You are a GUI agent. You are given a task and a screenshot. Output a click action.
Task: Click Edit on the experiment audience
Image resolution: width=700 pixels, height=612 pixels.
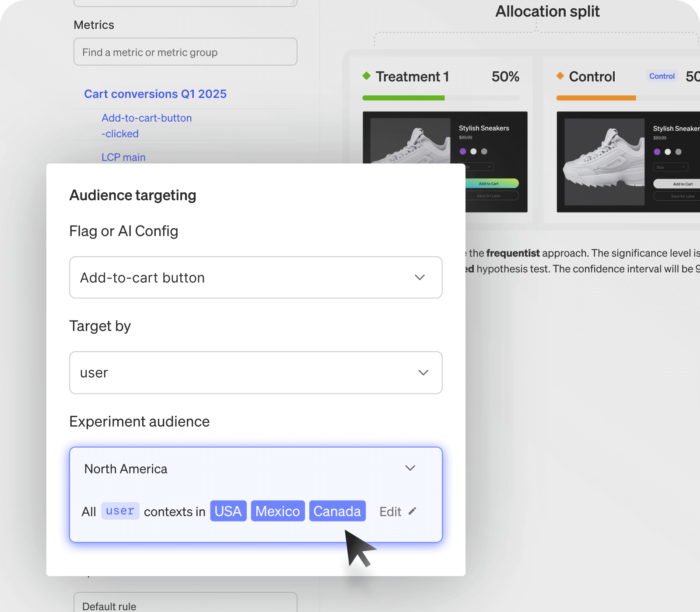click(x=390, y=511)
